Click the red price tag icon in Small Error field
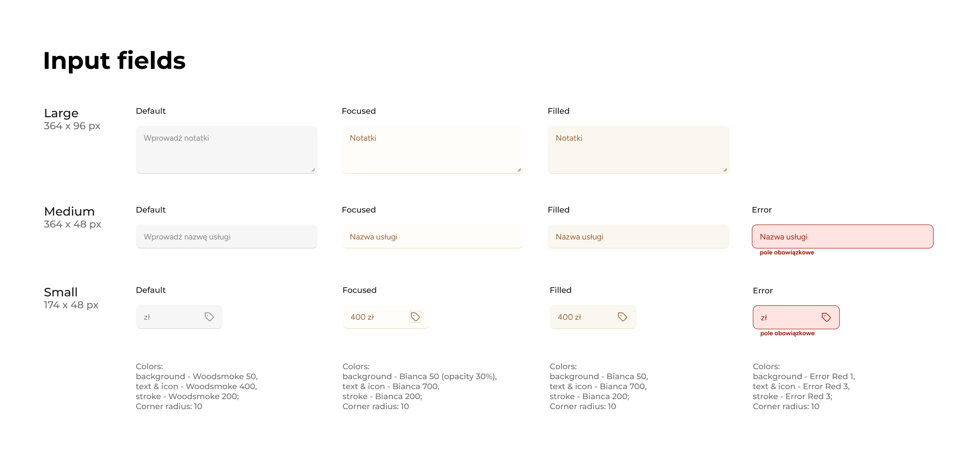Image resolution: width=980 pixels, height=453 pixels. tap(826, 317)
